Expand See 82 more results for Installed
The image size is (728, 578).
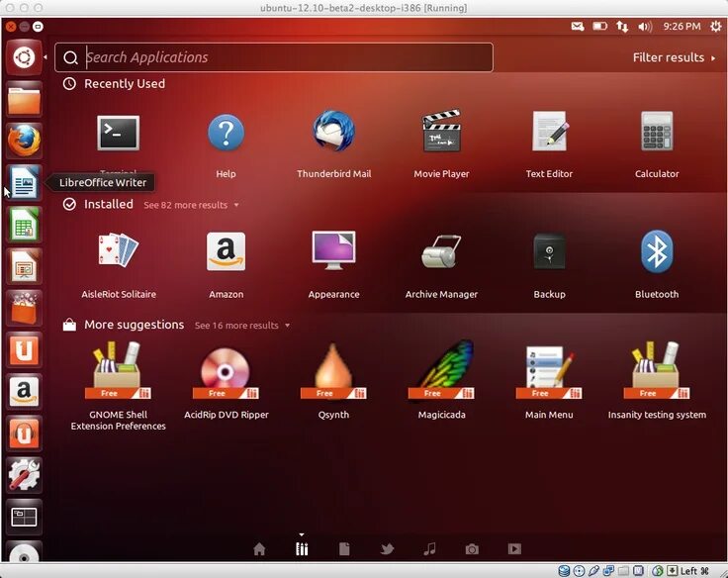click(191, 205)
